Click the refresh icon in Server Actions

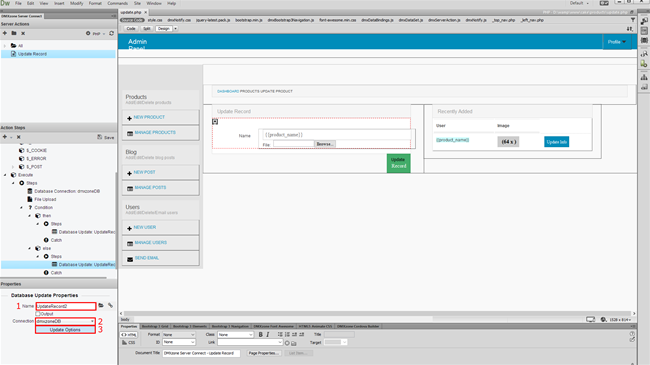[x=111, y=33]
